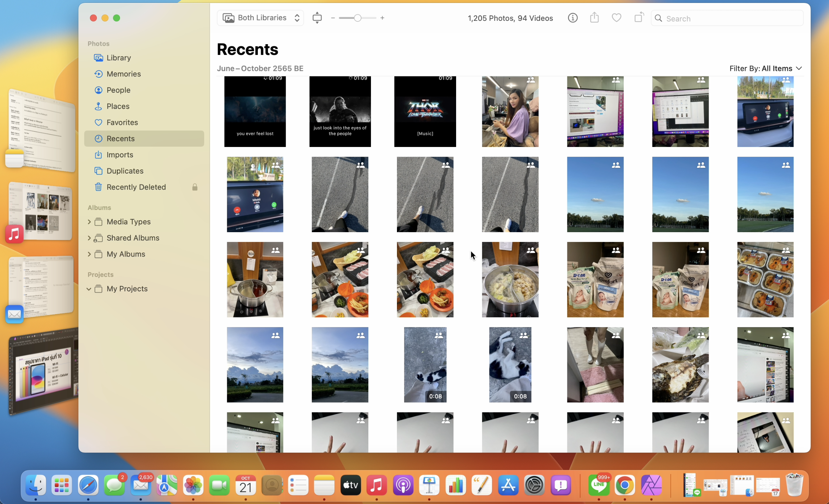Click the Favorite heart icon in toolbar
The width and height of the screenshot is (829, 504).
tap(616, 18)
